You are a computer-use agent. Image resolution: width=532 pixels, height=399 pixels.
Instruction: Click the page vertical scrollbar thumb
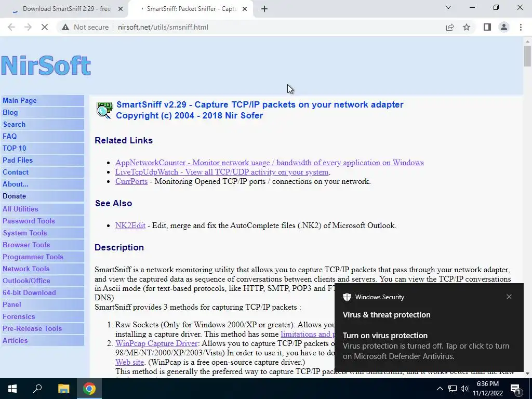tap(527, 56)
